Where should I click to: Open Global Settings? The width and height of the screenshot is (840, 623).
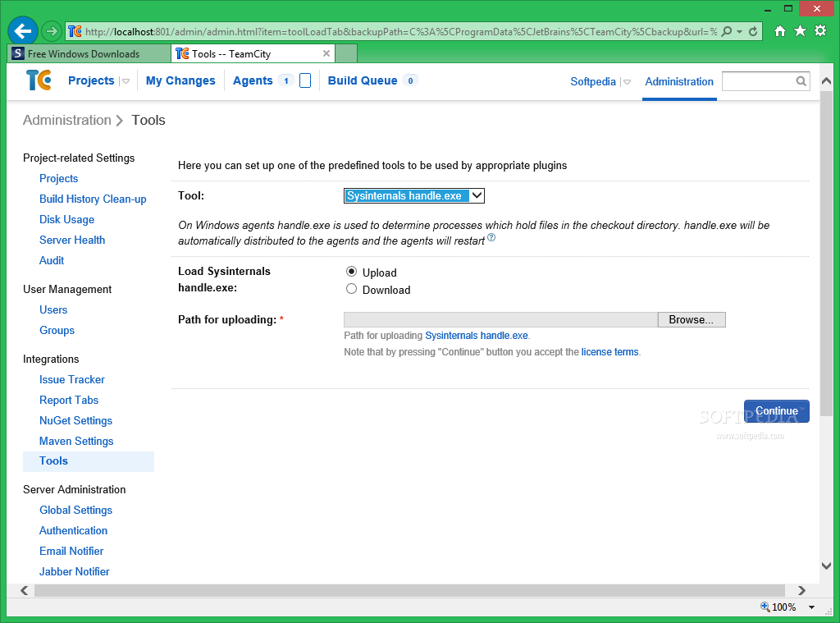point(76,510)
